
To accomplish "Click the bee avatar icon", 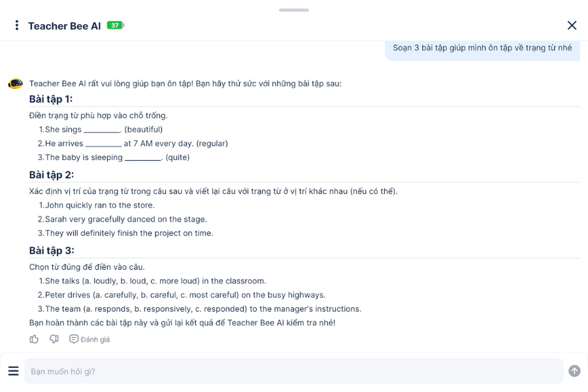I will click(16, 84).
